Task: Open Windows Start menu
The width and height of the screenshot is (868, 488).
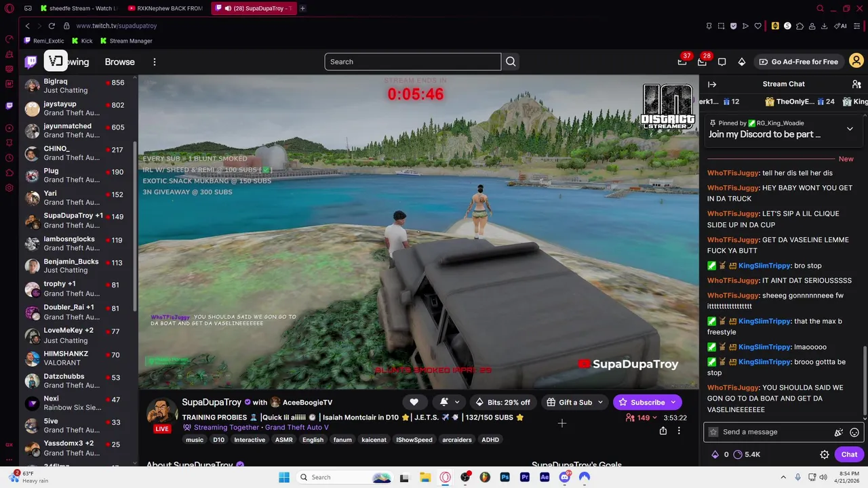Action: point(284,477)
